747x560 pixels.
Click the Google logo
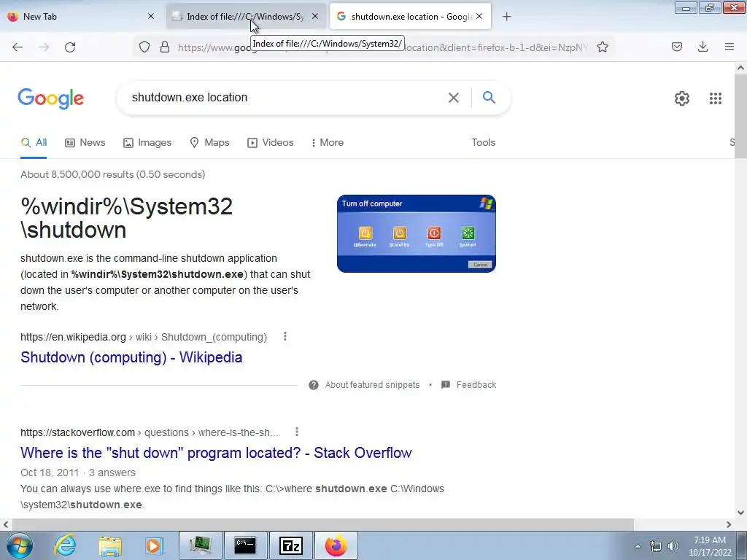pyautogui.click(x=51, y=98)
